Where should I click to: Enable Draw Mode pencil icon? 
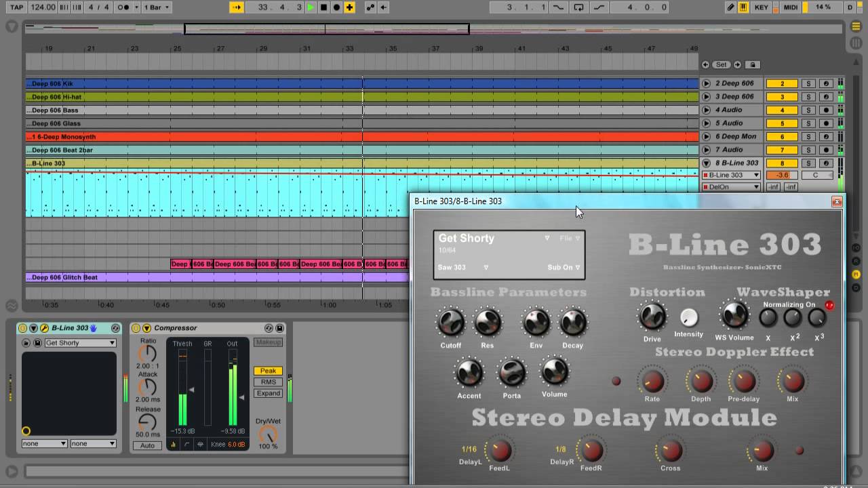[730, 7]
